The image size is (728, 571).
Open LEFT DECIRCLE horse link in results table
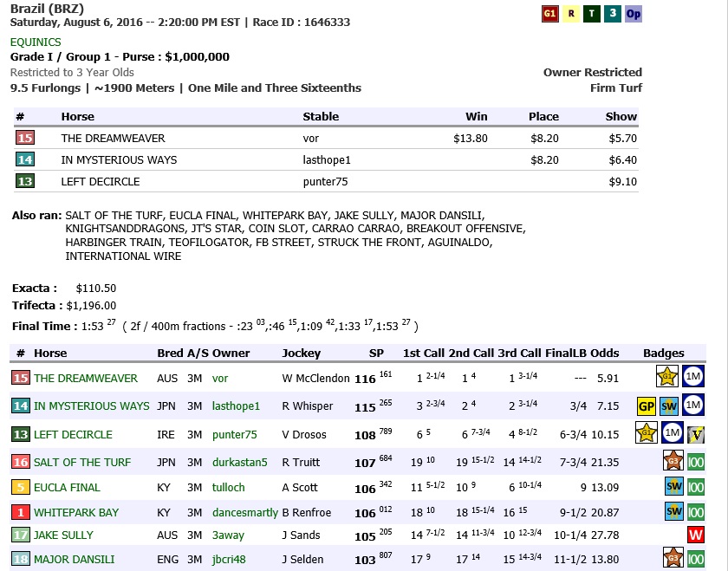click(x=73, y=434)
